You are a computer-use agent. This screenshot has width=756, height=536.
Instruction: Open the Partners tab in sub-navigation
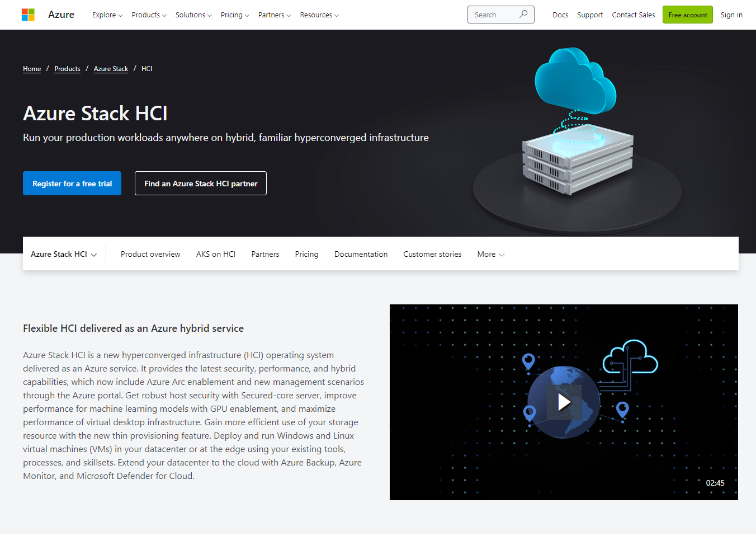click(265, 254)
